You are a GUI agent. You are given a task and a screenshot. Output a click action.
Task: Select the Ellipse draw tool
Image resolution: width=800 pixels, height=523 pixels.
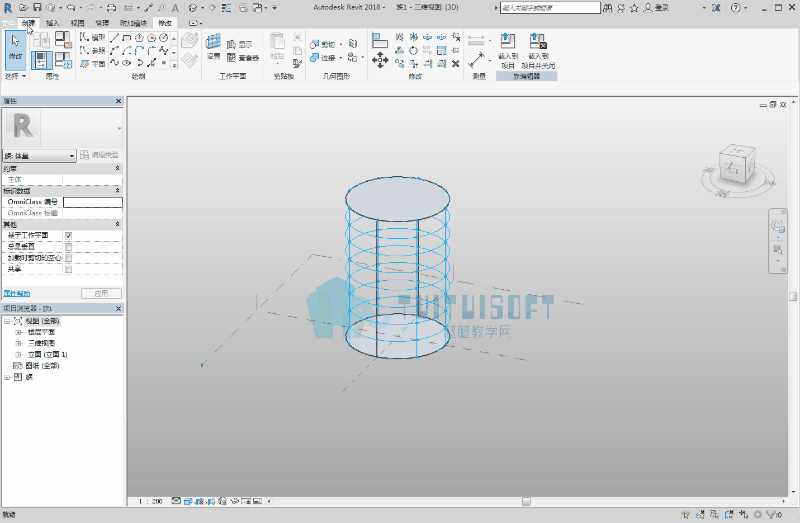[x=127, y=63]
